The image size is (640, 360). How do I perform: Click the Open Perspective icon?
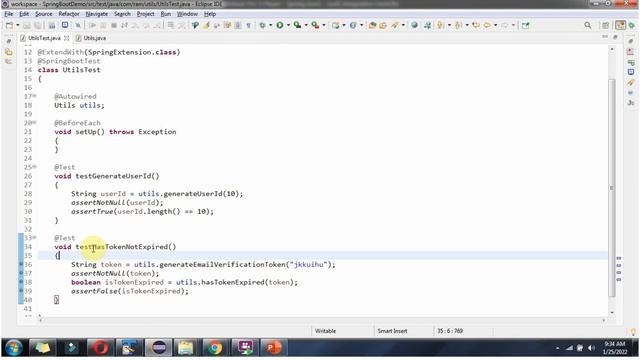[x=606, y=25]
